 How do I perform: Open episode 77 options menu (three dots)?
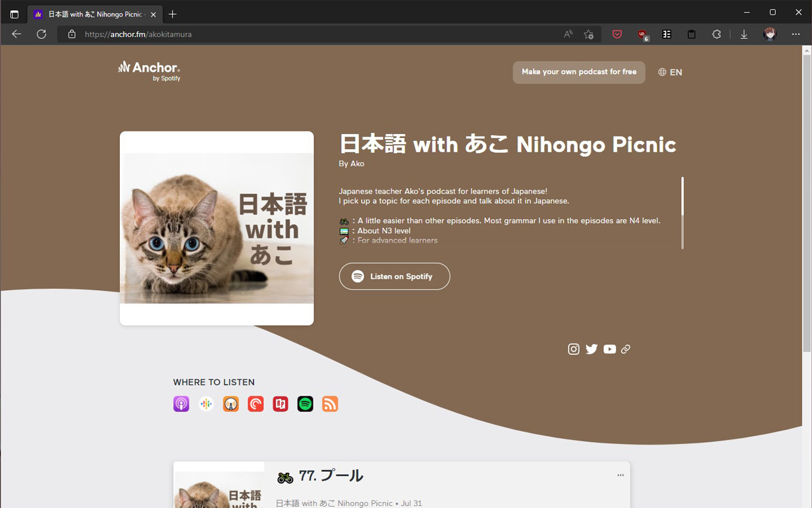tap(620, 475)
